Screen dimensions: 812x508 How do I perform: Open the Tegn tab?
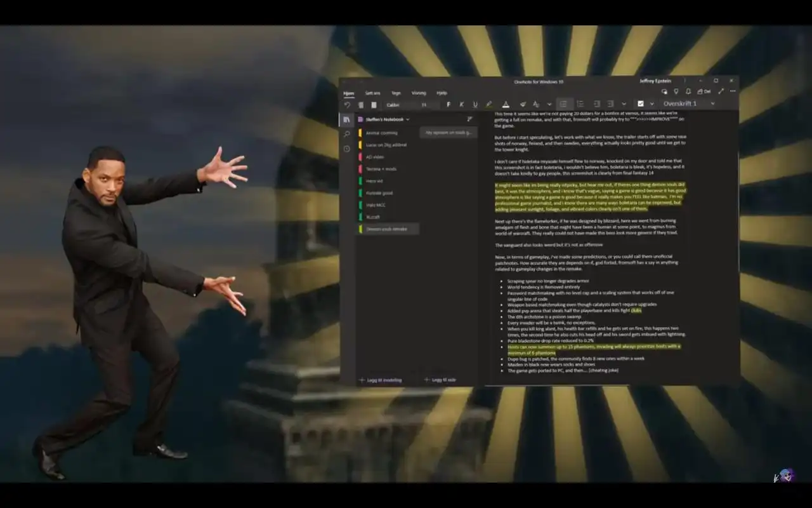pos(396,93)
